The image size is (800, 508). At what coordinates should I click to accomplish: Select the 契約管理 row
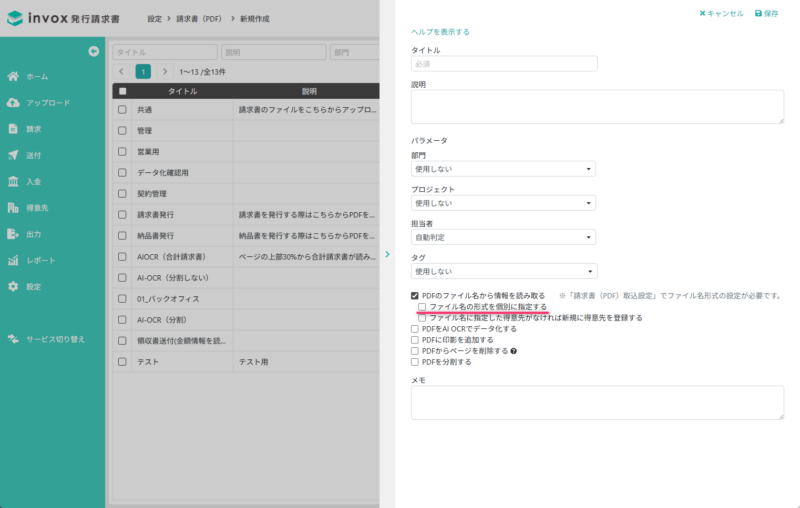(x=246, y=194)
